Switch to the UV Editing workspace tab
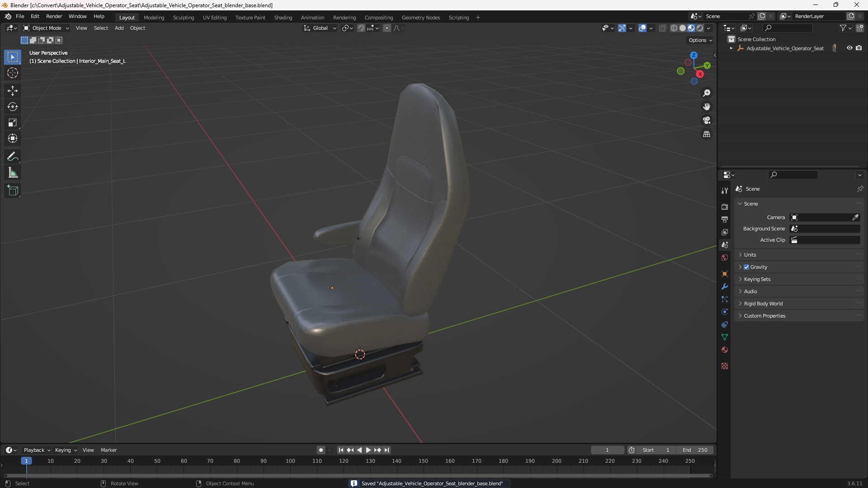This screenshot has width=868, height=488. coord(215,18)
